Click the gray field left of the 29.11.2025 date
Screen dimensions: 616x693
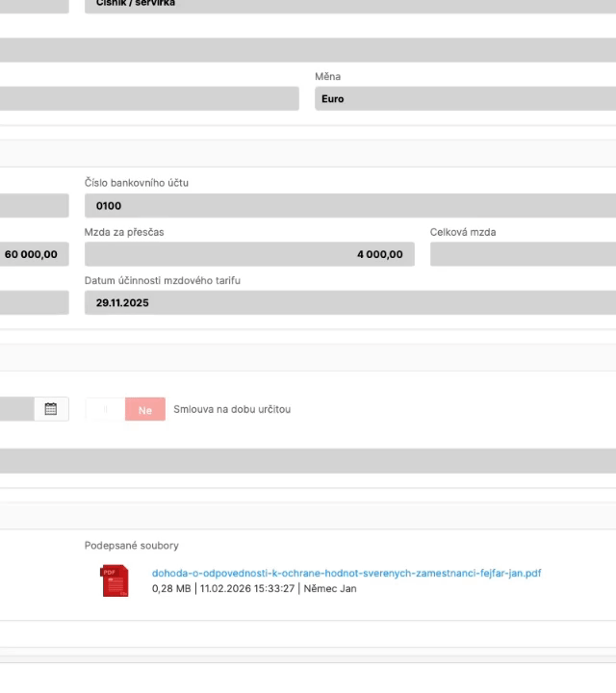[34, 303]
